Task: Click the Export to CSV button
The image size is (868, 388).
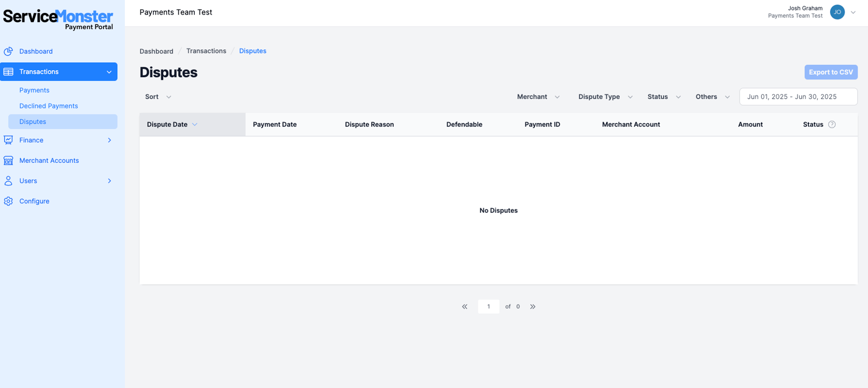Action: (x=831, y=72)
